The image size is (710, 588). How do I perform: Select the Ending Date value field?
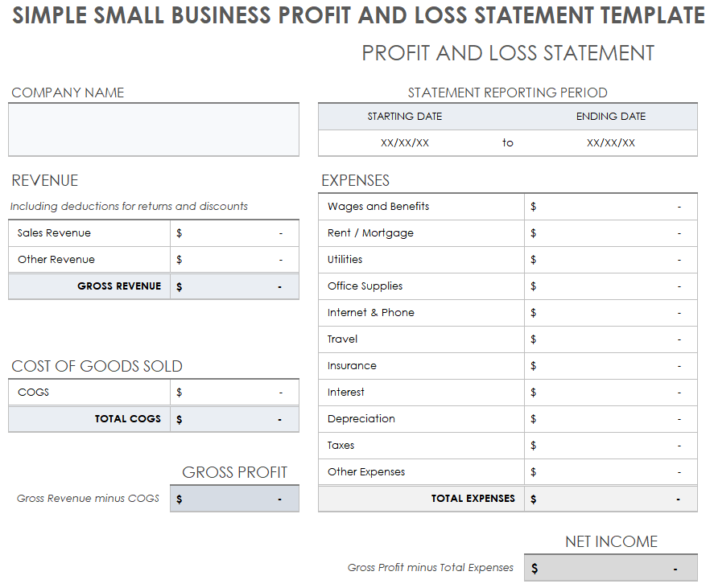tap(610, 143)
